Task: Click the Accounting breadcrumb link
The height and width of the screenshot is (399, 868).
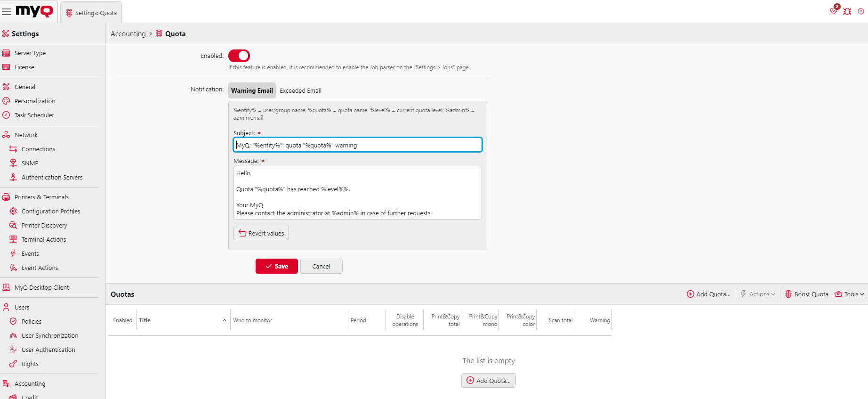Action: coord(128,34)
